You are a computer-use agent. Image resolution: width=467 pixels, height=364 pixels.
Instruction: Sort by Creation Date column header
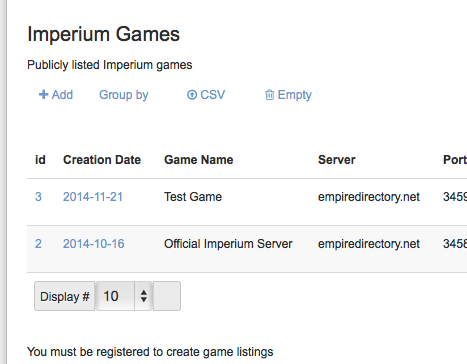point(102,160)
